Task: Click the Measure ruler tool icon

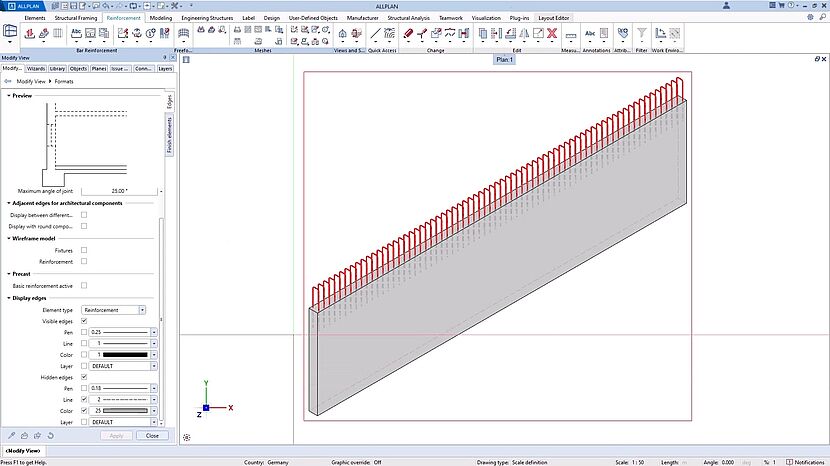Action: click(571, 34)
